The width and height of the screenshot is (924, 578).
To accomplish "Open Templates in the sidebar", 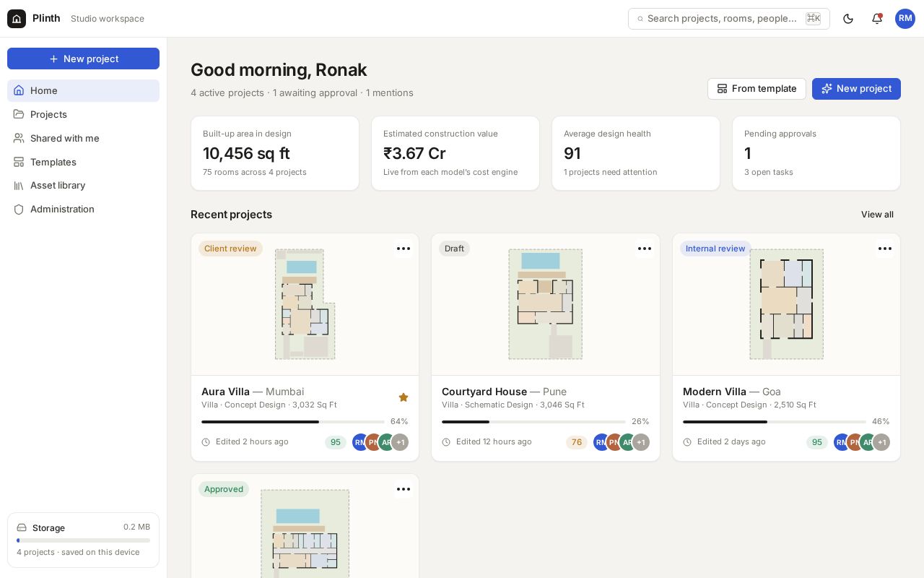I will pyautogui.click(x=83, y=162).
